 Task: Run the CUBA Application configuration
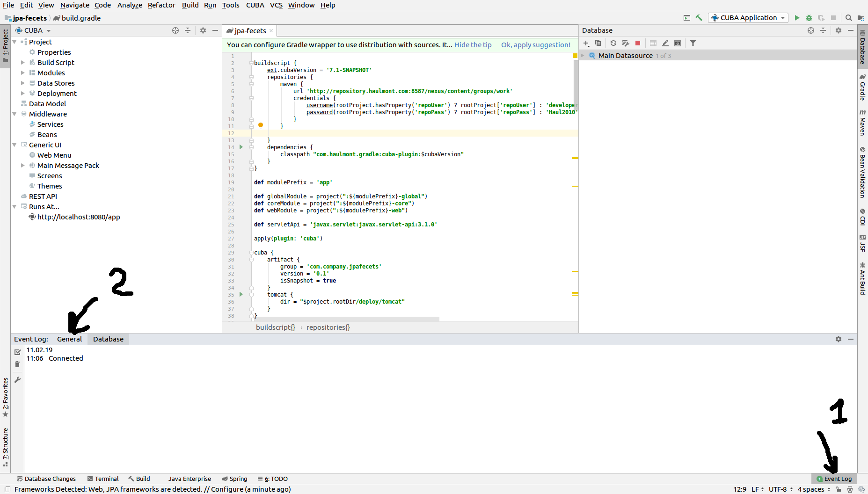click(x=797, y=18)
